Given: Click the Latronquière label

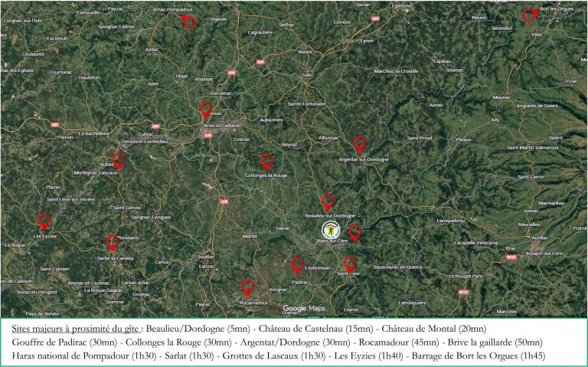Looking at the screenshot, I should click(413, 303).
